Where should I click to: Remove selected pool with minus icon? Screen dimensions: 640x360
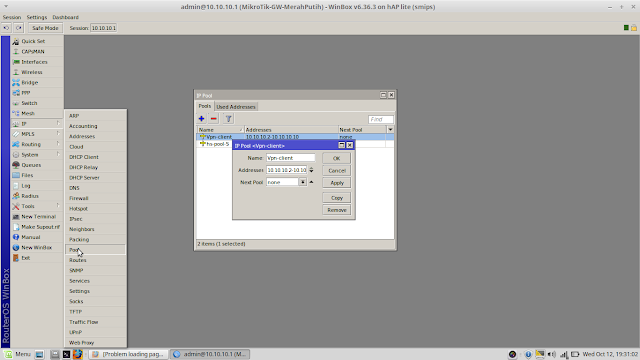pyautogui.click(x=213, y=119)
